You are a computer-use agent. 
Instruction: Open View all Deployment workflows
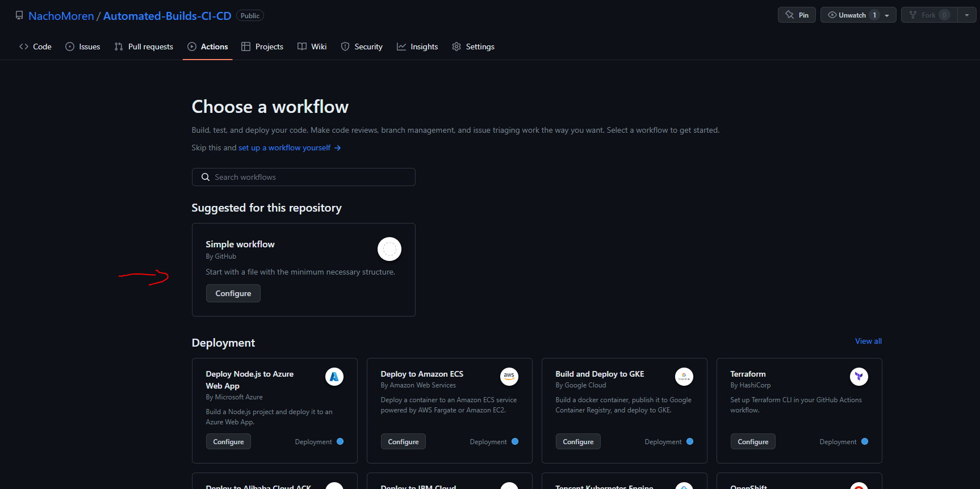[x=868, y=341]
